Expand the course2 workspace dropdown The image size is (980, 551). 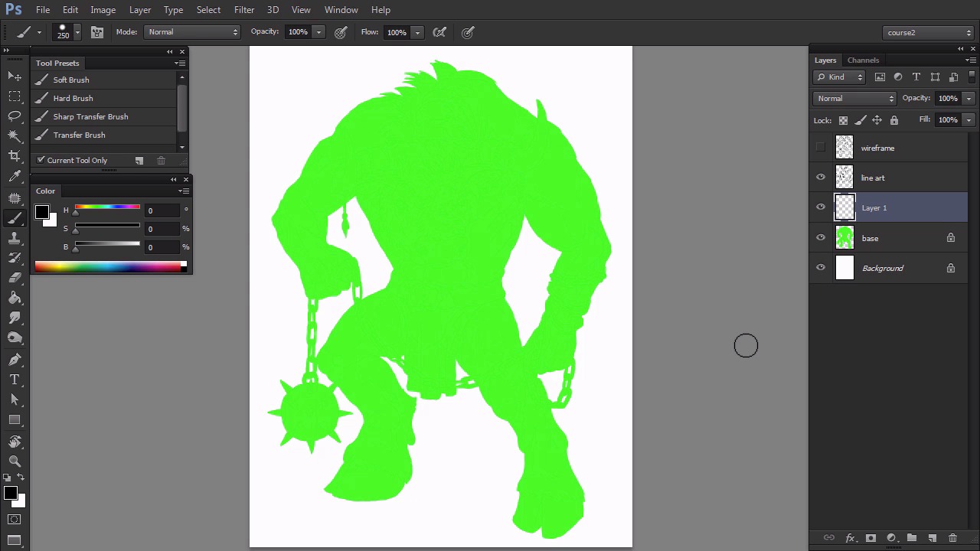tap(928, 33)
